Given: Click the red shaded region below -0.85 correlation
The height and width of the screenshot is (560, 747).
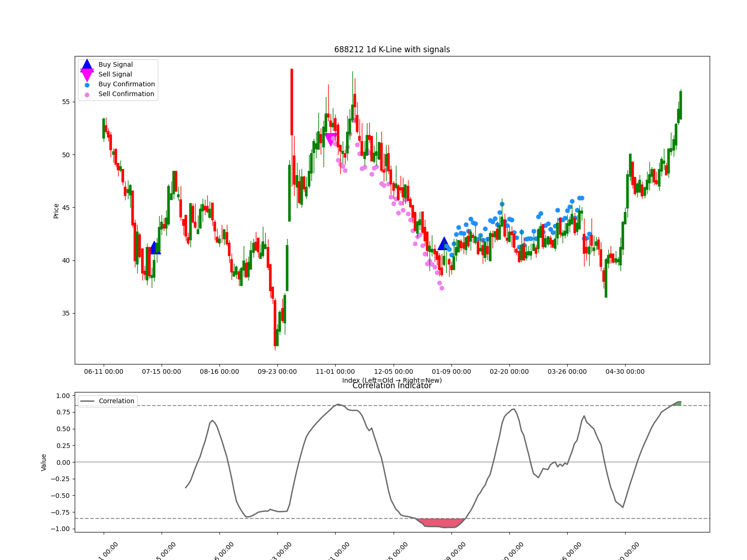Looking at the screenshot, I should tap(441, 523).
